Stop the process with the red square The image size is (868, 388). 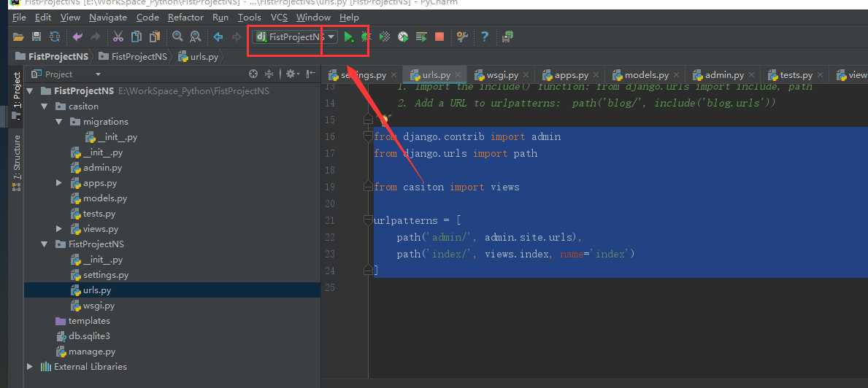(439, 37)
